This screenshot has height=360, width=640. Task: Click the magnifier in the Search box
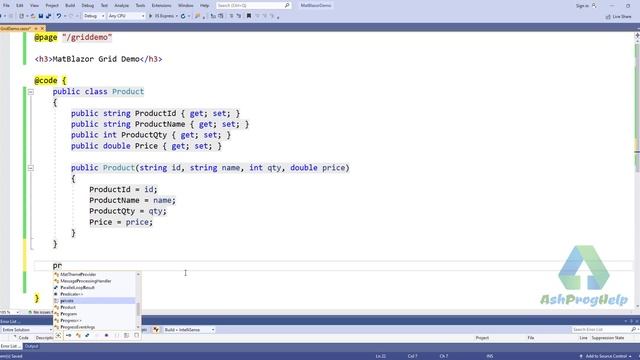tap(287, 5)
